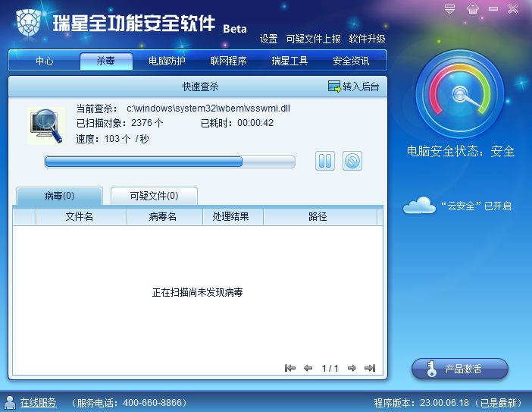Switch to the 中心 tab
532x412 pixels.
click(x=45, y=61)
